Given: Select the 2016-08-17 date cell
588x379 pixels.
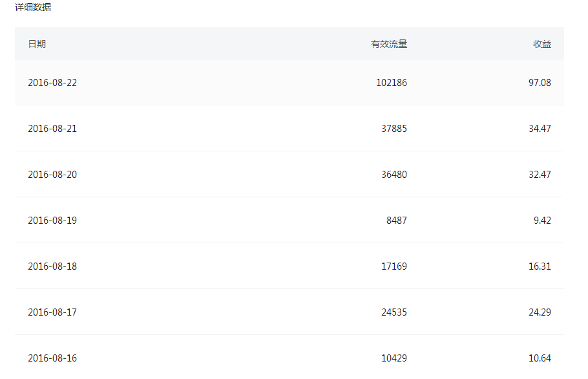Looking at the screenshot, I should [x=52, y=312].
